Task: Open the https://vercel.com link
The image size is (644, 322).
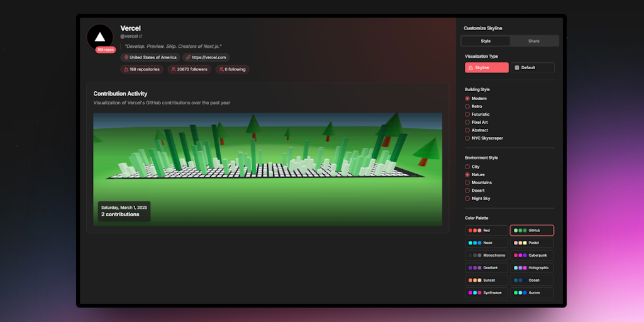Action: 206,57
